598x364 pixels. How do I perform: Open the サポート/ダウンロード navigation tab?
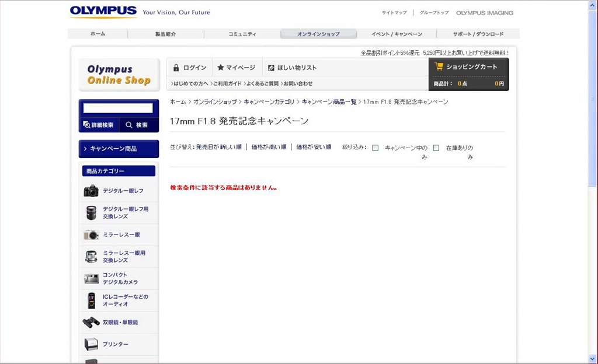coord(478,34)
